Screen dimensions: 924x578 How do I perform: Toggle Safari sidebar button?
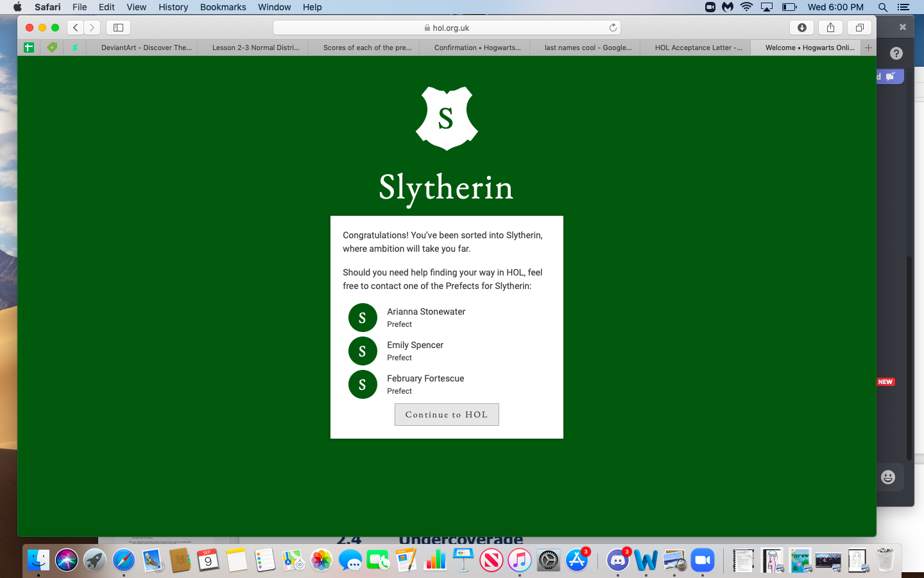[118, 28]
